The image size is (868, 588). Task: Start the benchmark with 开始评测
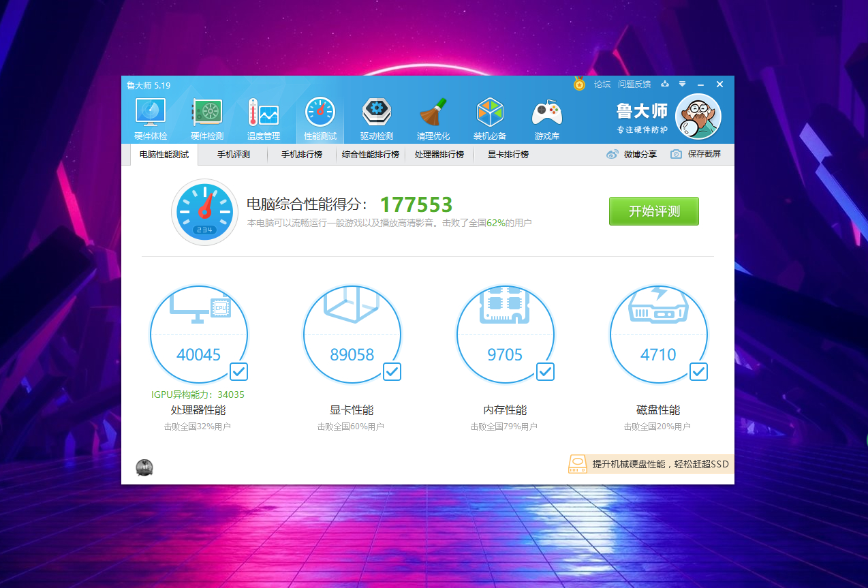[x=654, y=211]
